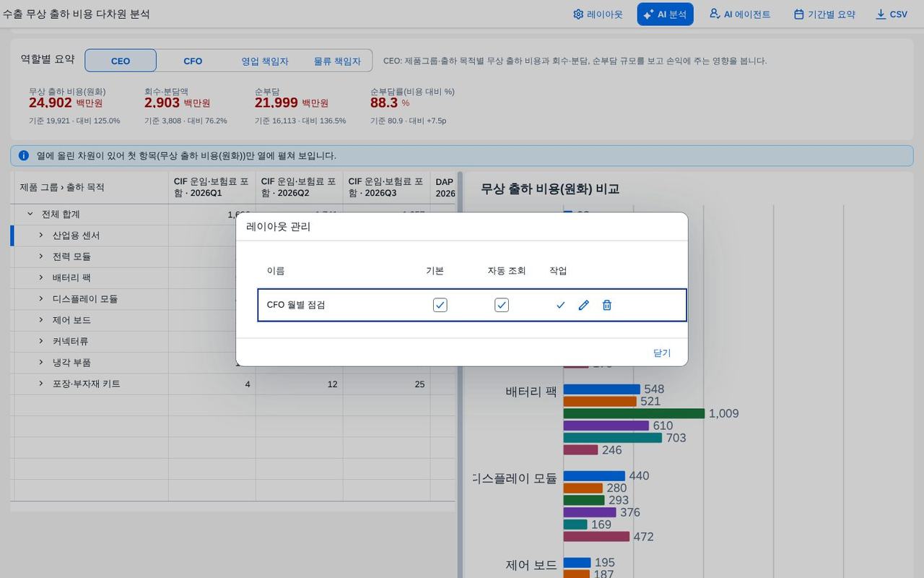
Task: Click the crimson 472 bar for 디스플레이 모듈
Action: (596, 537)
